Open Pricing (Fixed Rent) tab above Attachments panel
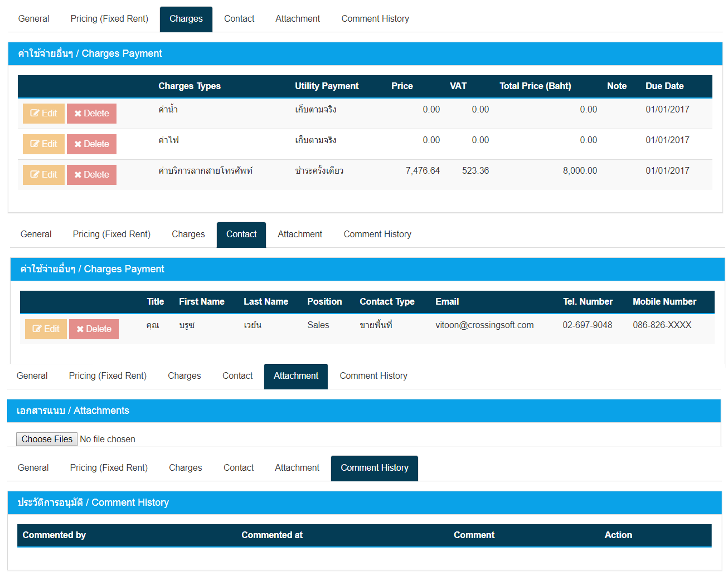Screen dimensions: 728x577 click(x=108, y=376)
